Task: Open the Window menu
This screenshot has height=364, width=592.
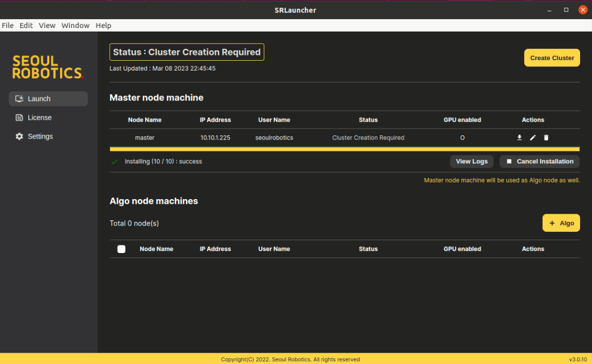Action: pyautogui.click(x=75, y=25)
